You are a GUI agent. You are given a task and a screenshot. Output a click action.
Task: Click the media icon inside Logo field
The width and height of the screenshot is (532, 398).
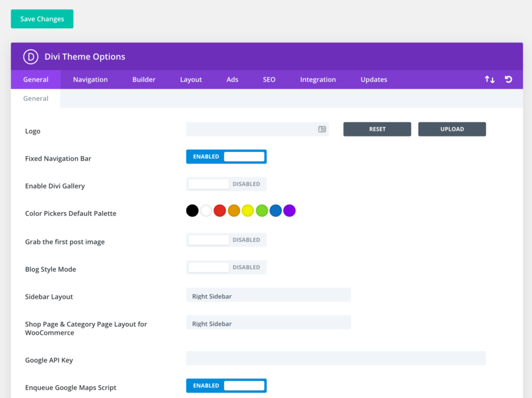[322, 129]
